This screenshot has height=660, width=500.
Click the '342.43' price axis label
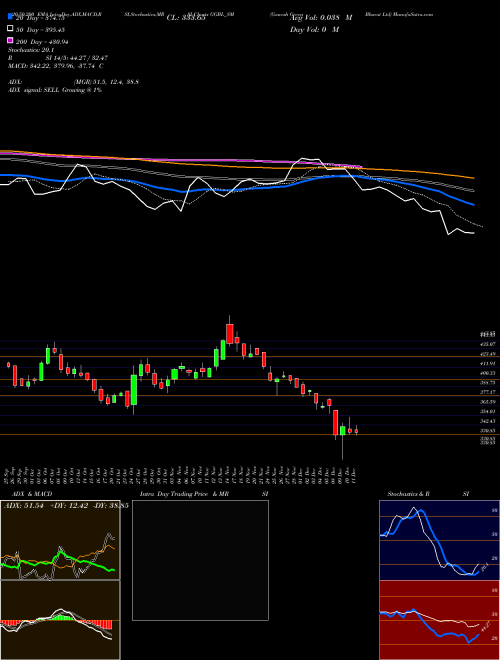(x=488, y=421)
